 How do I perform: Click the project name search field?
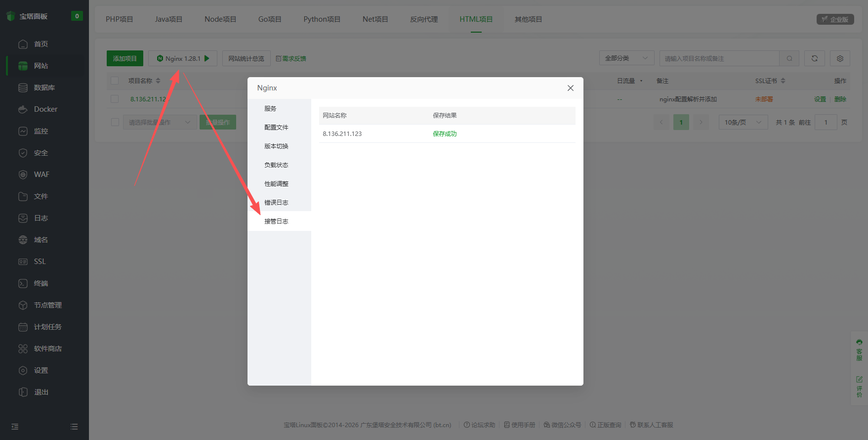(x=719, y=58)
